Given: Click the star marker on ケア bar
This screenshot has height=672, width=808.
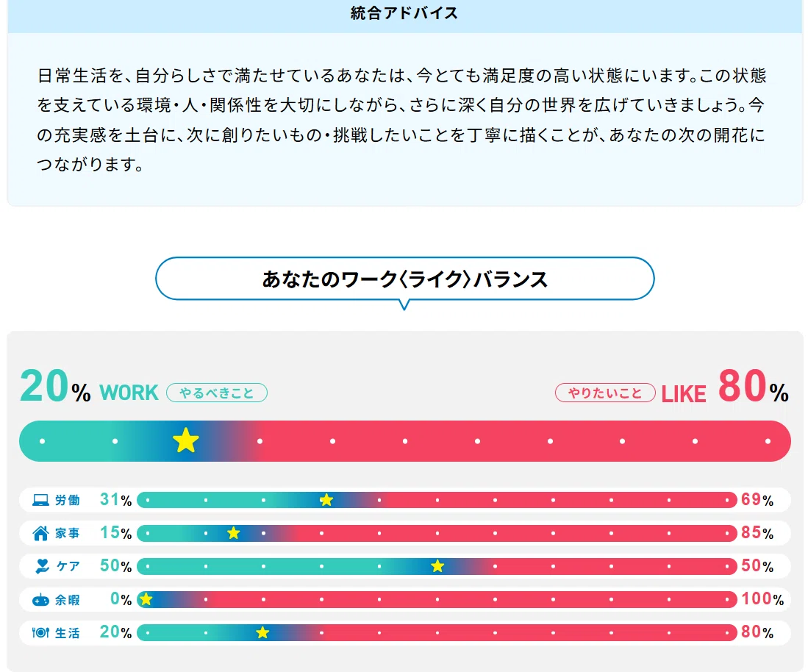Looking at the screenshot, I should coord(437,566).
